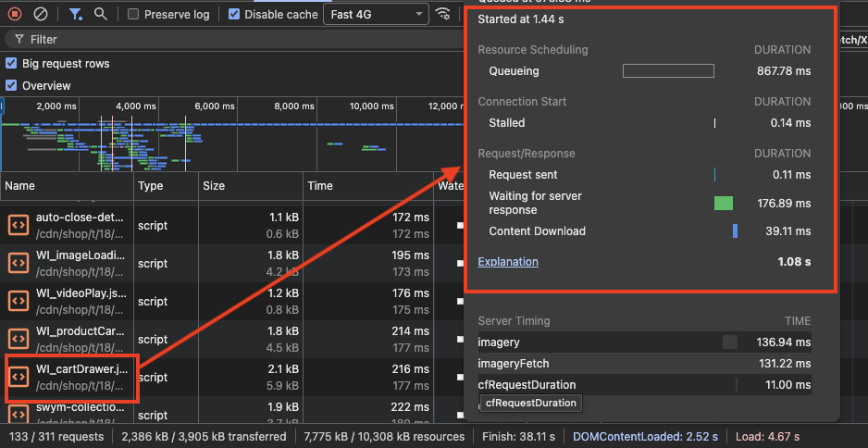Click 1.1 kB size cell
Image resolution: width=868 pixels, height=448 pixels.
pos(282,218)
